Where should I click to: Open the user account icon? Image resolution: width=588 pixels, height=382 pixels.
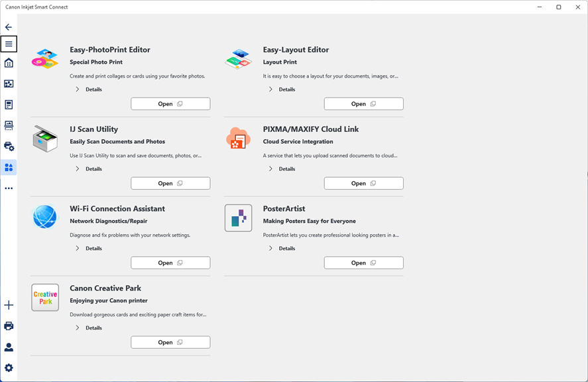pyautogui.click(x=9, y=347)
